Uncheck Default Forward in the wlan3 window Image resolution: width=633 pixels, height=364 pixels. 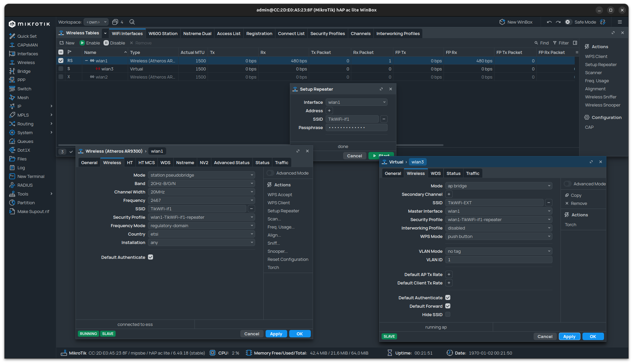point(448,306)
